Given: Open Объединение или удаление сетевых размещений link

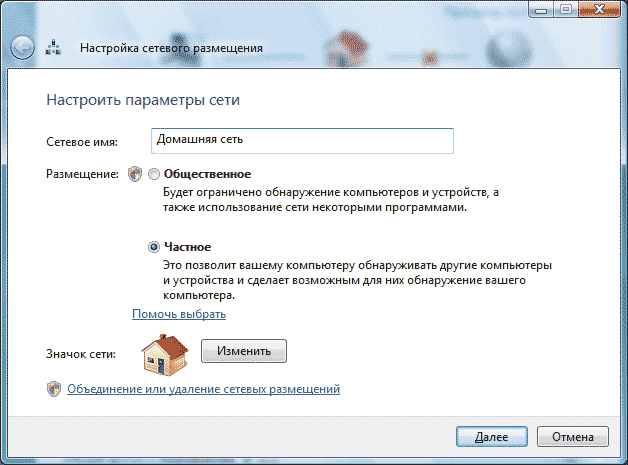Looking at the screenshot, I should pos(203,388).
